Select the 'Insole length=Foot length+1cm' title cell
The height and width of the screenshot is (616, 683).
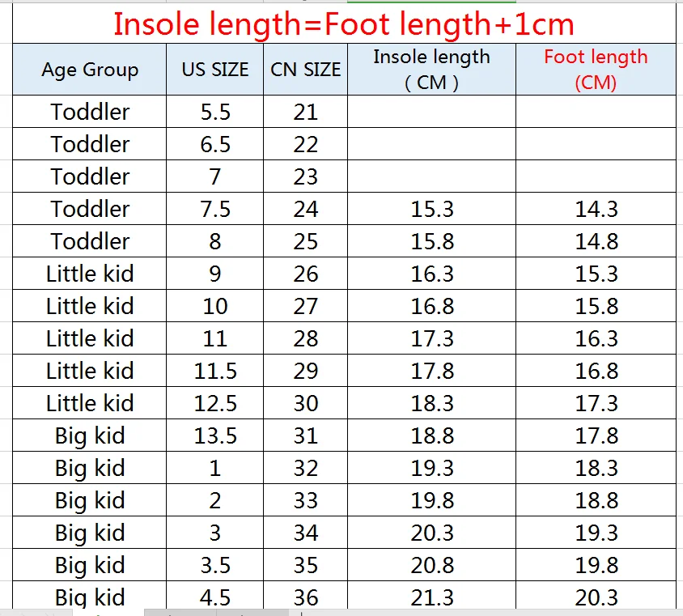click(x=344, y=23)
